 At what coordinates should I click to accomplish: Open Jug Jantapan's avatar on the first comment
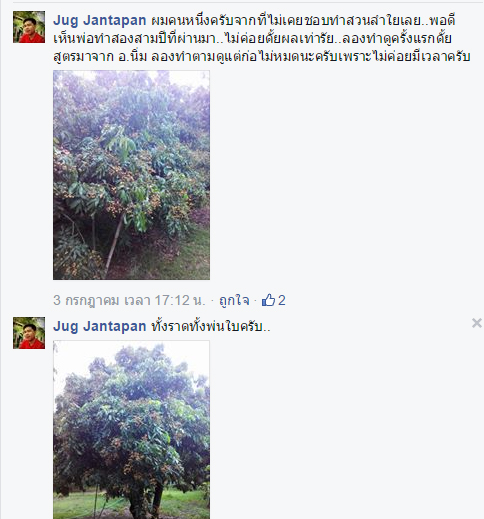29,27
